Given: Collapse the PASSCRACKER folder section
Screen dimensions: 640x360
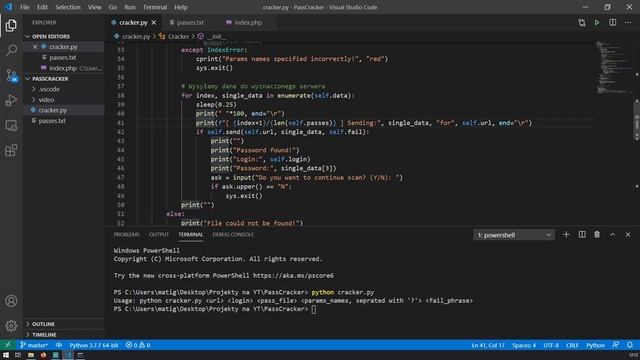Looking at the screenshot, I should pos(63,78).
